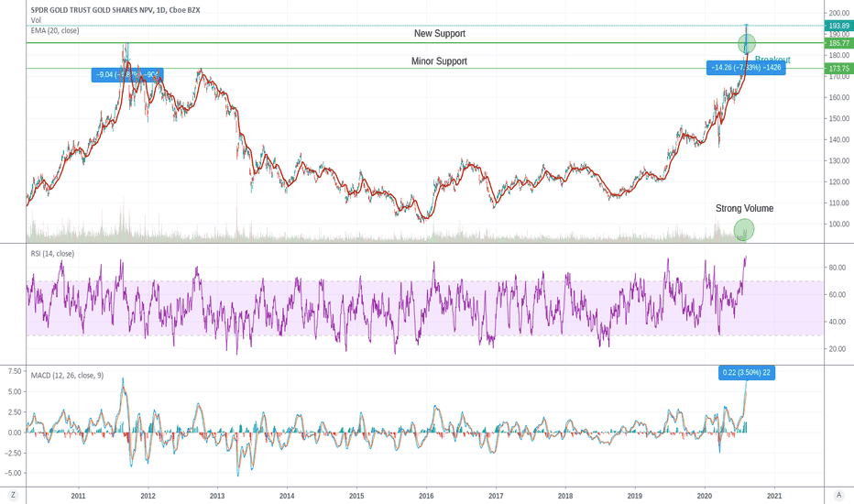Viewport: 854px width, 504px height.
Task: Click the 2012 label on time axis
Action: (x=148, y=496)
